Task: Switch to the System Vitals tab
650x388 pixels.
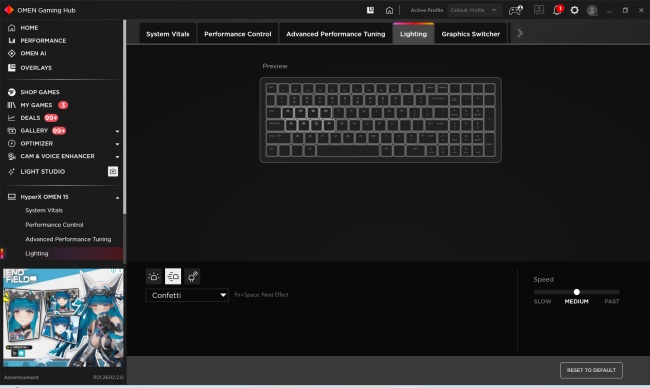Action: coord(167,34)
